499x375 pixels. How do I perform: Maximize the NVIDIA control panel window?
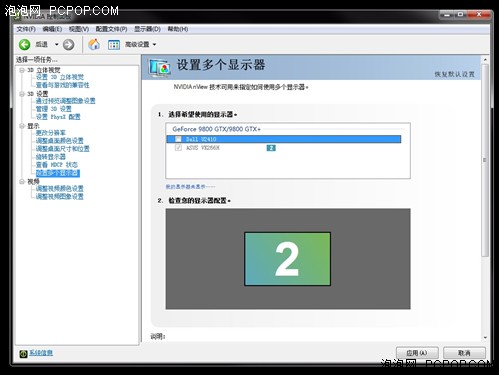coord(460,14)
